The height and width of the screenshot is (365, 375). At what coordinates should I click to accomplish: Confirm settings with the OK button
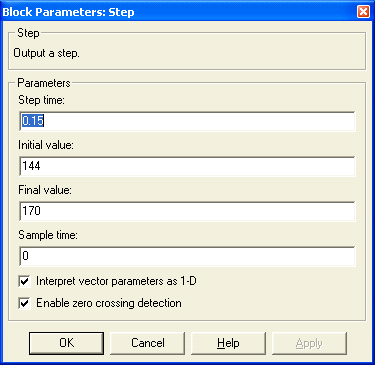pos(66,343)
